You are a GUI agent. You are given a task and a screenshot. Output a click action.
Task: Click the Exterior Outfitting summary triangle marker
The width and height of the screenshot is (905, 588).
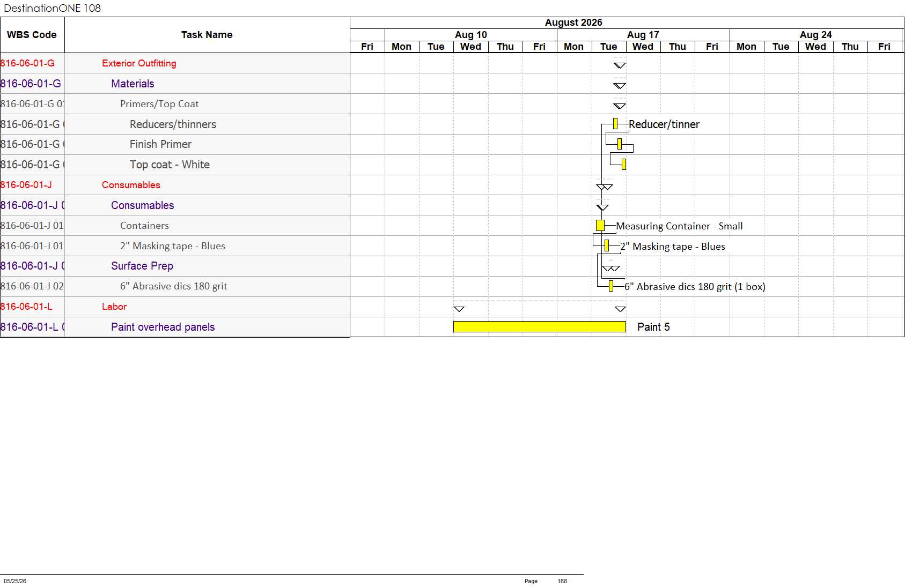pyautogui.click(x=620, y=65)
